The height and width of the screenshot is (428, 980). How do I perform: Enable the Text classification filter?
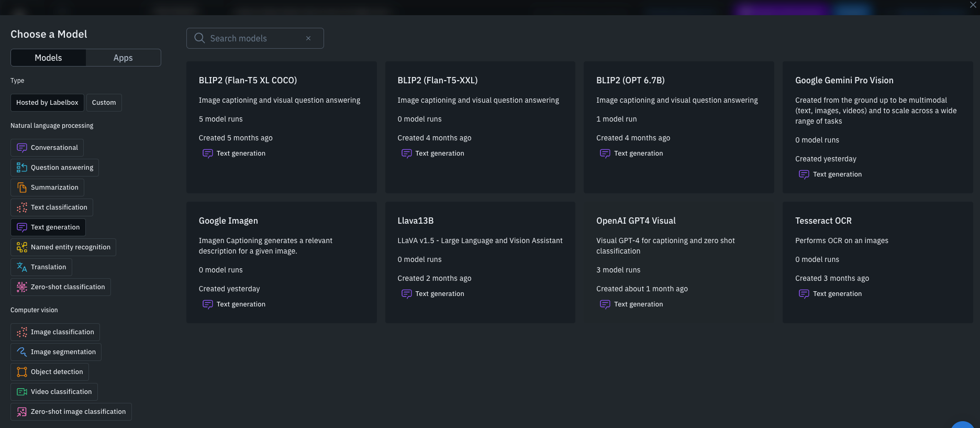pyautogui.click(x=52, y=207)
